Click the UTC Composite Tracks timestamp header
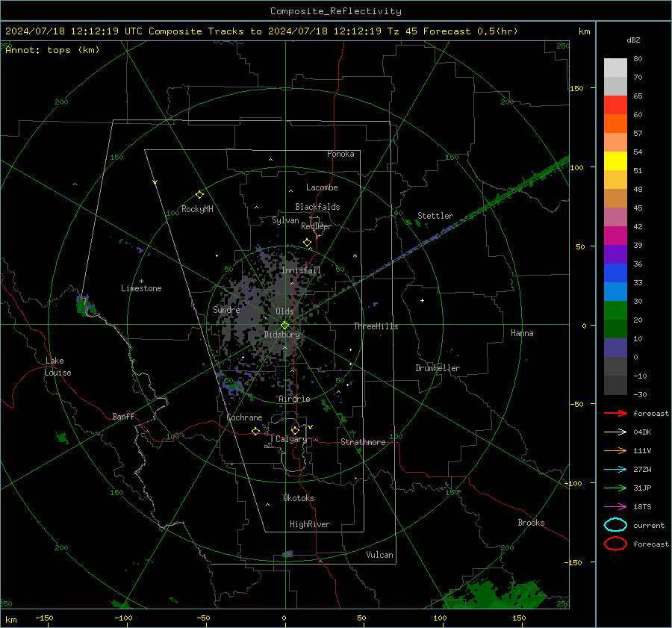 (x=261, y=31)
